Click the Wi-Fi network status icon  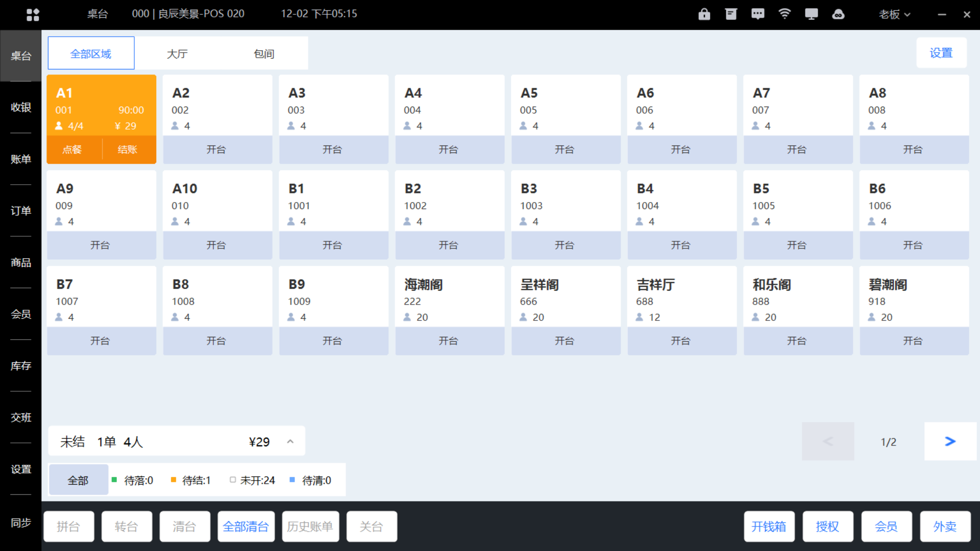785,14
